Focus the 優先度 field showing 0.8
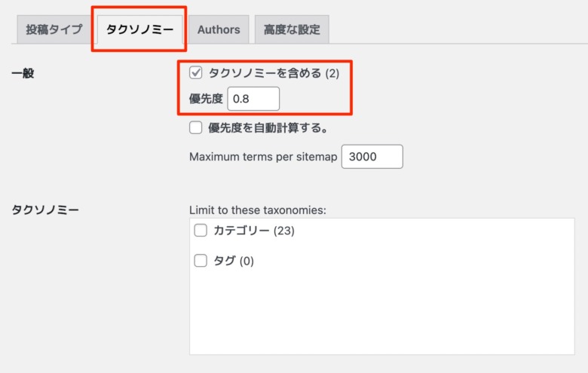This screenshot has width=588, height=373. pos(253,99)
